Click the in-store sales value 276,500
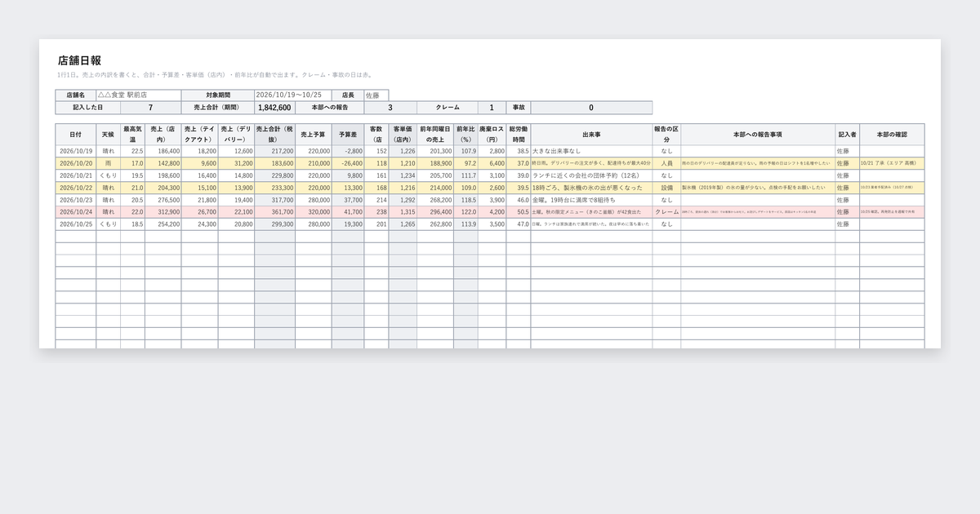The image size is (980, 514). click(x=163, y=200)
